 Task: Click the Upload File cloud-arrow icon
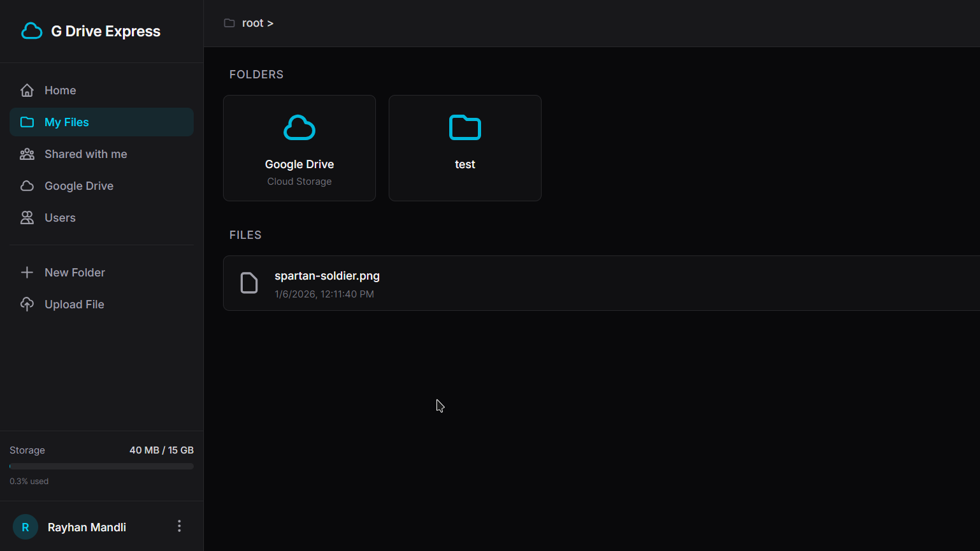[27, 304]
